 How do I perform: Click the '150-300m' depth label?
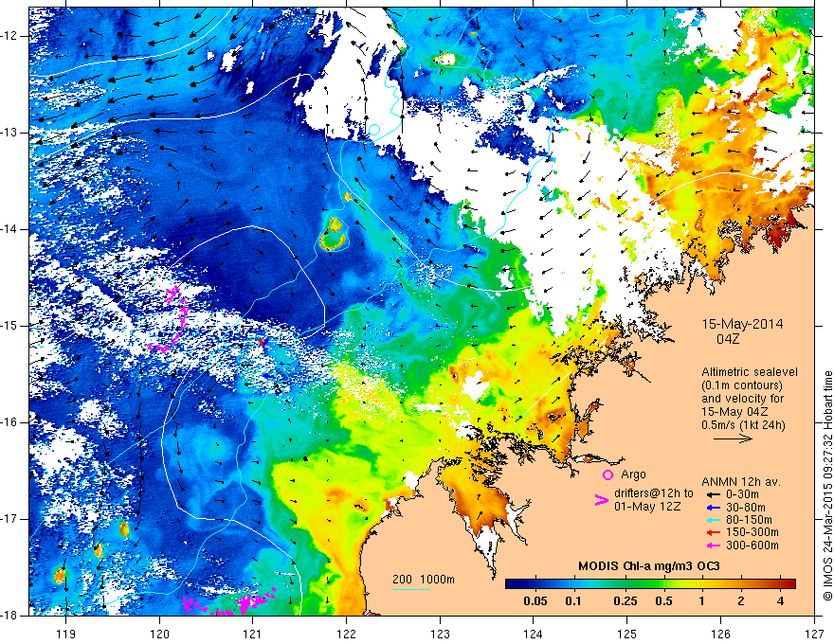point(752,532)
